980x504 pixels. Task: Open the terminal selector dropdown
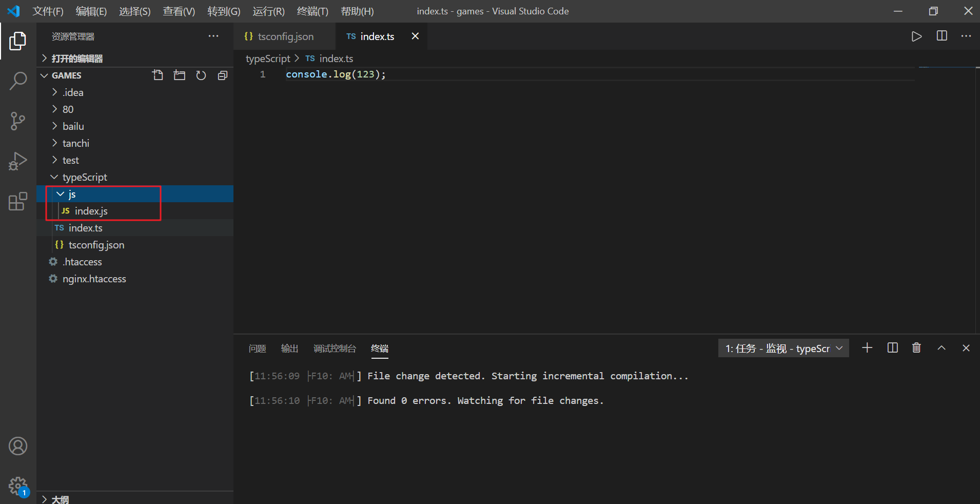840,348
